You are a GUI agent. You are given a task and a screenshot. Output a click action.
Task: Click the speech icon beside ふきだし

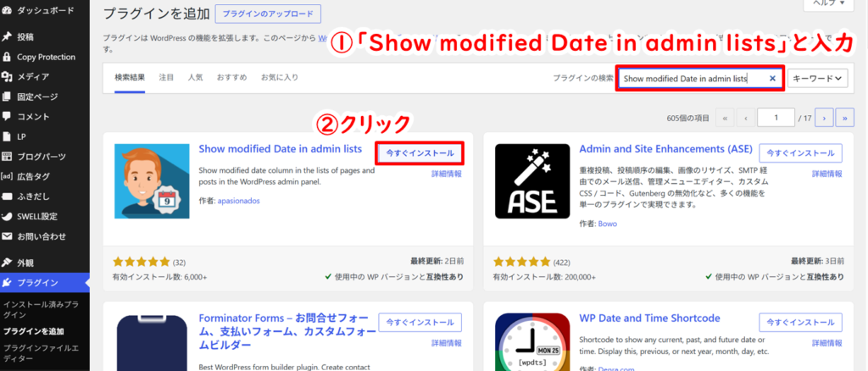[7, 197]
